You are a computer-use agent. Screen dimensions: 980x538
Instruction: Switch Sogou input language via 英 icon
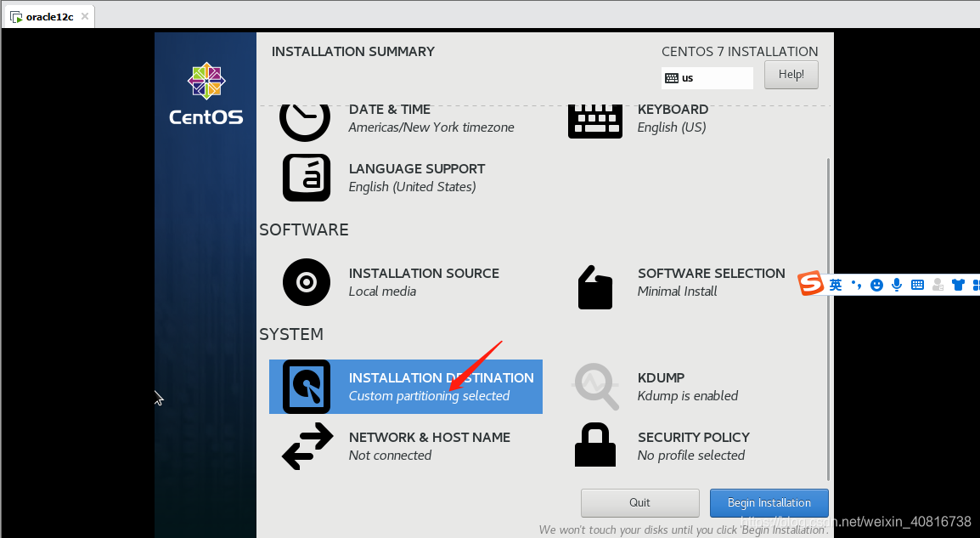point(836,286)
